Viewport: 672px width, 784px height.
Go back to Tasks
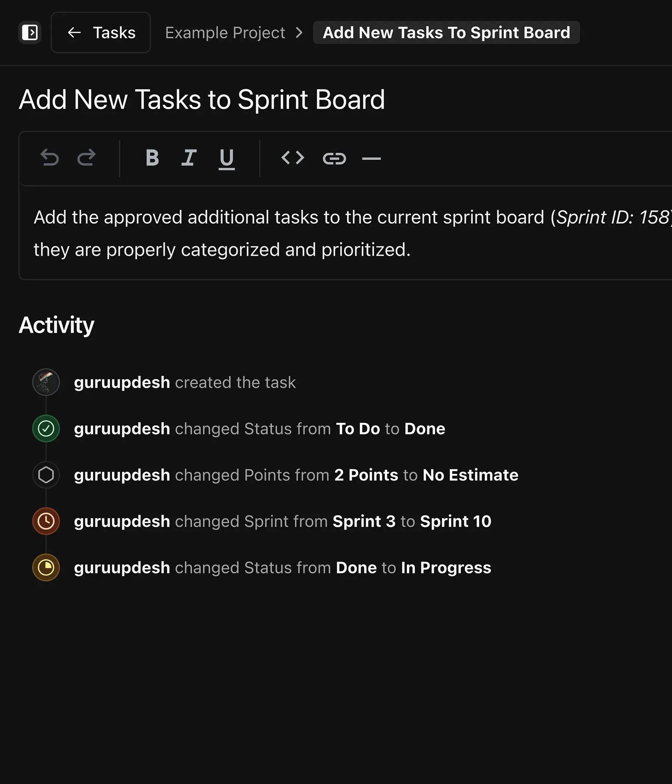(101, 32)
